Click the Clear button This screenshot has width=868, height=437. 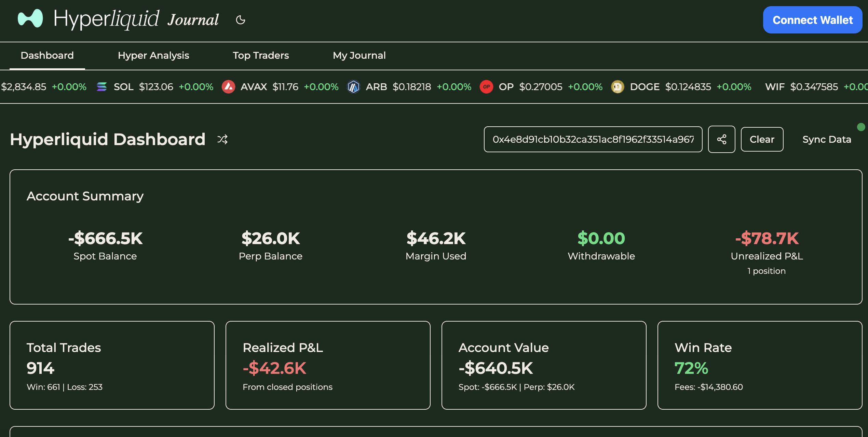tap(762, 139)
